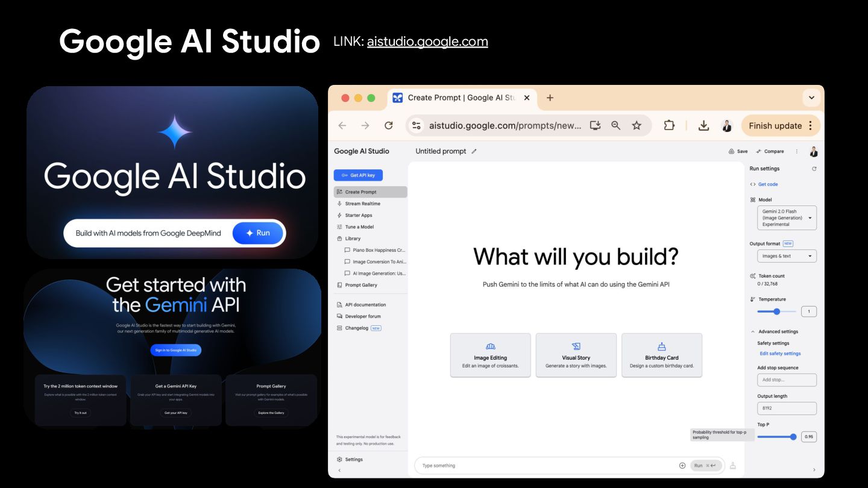This screenshot has width=868, height=488.
Task: Click the zoom magnifier icon in address bar
Action: [615, 125]
